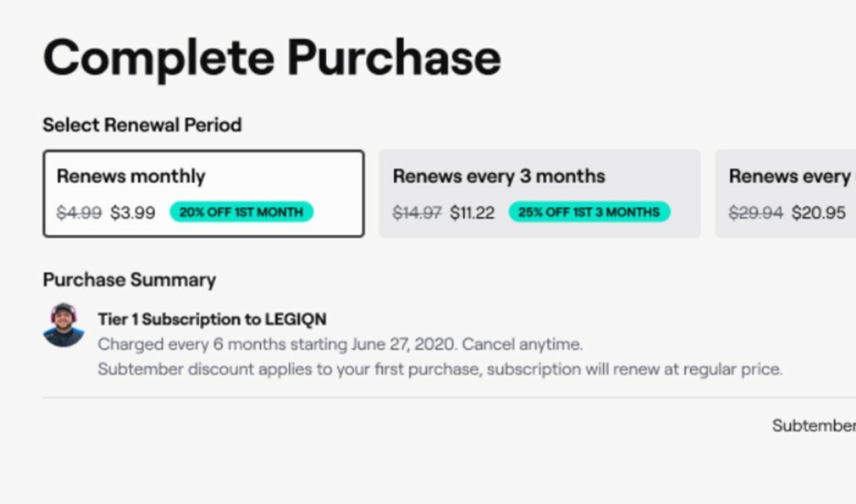Select the $11.22 three-month price
The height and width of the screenshot is (504, 856).
(472, 213)
